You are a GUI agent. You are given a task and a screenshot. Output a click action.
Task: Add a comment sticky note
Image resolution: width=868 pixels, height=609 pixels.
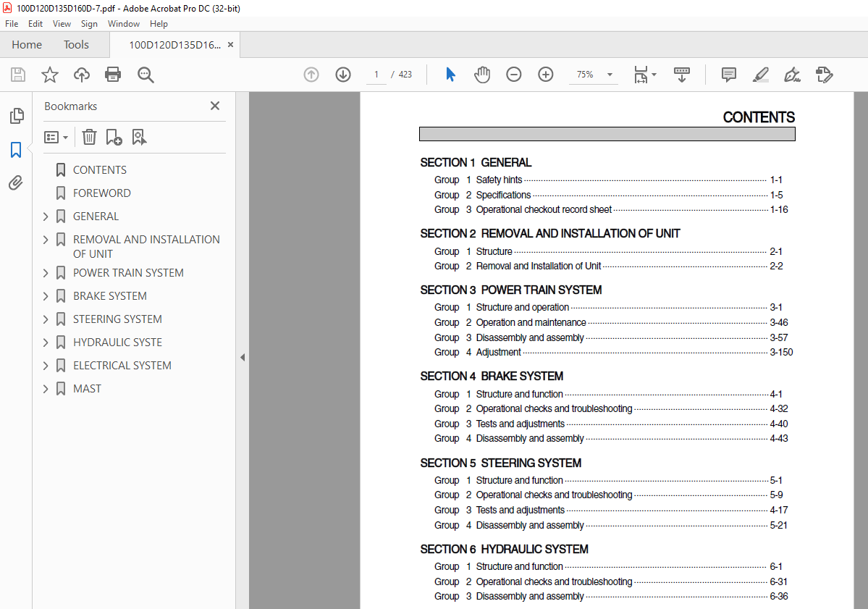(x=728, y=74)
